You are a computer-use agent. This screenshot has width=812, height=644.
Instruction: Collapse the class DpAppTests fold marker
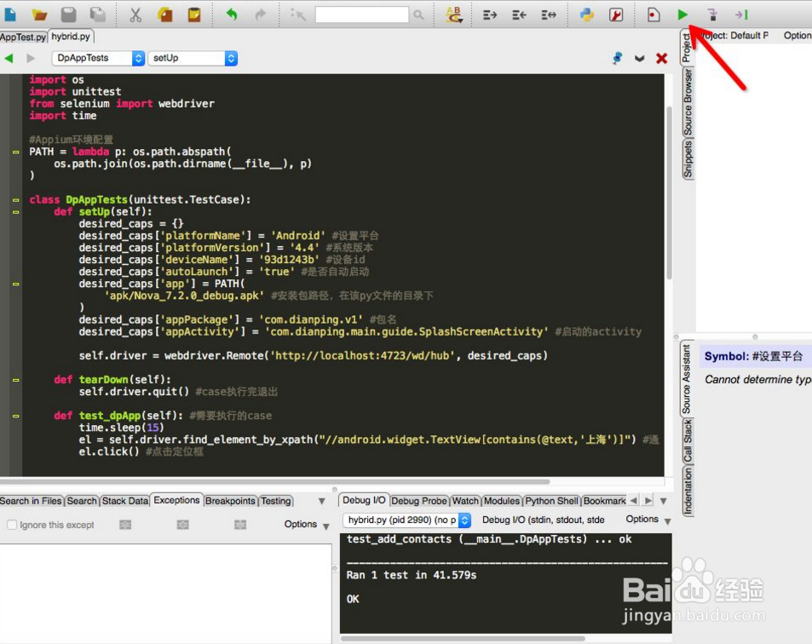(15, 200)
